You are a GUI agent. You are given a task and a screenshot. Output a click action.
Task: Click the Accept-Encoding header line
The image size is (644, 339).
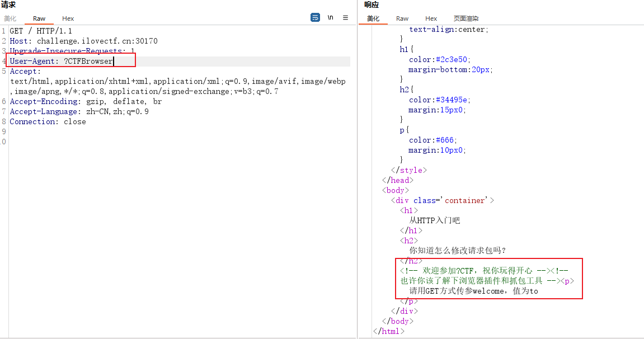click(x=86, y=101)
